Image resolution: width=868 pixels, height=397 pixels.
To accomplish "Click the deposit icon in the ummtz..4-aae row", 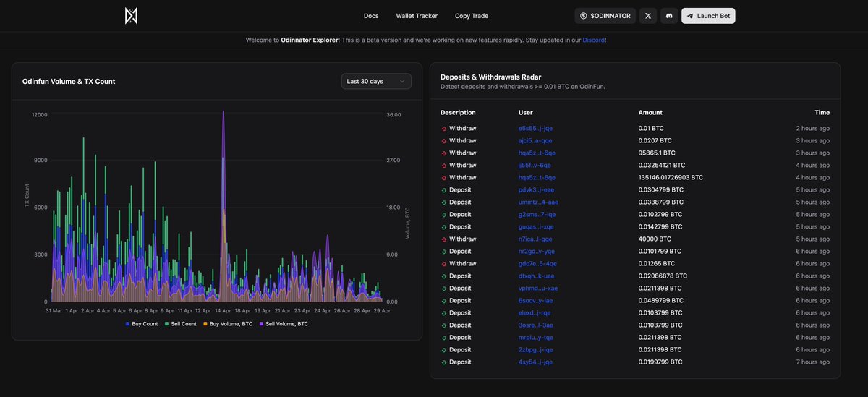I will 444,202.
